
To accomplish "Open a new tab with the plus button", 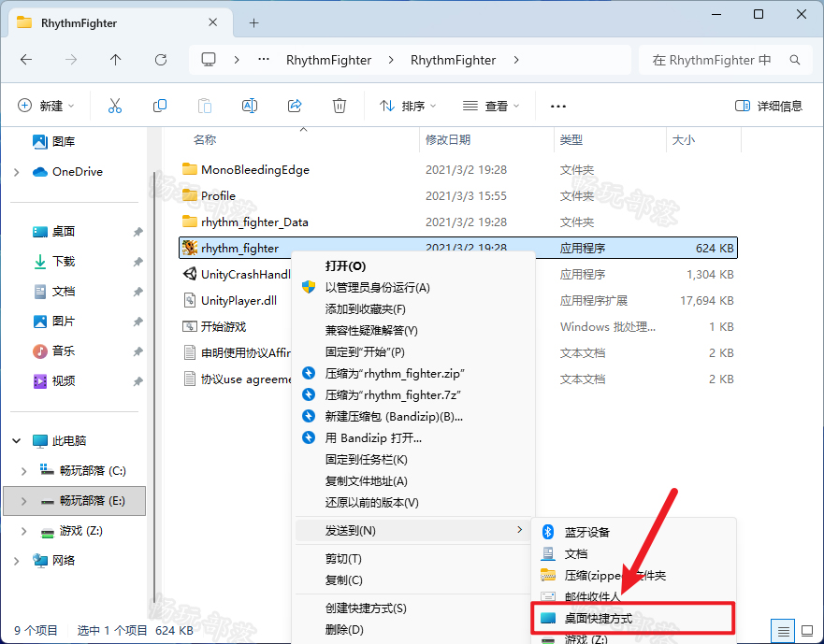I will click(253, 23).
